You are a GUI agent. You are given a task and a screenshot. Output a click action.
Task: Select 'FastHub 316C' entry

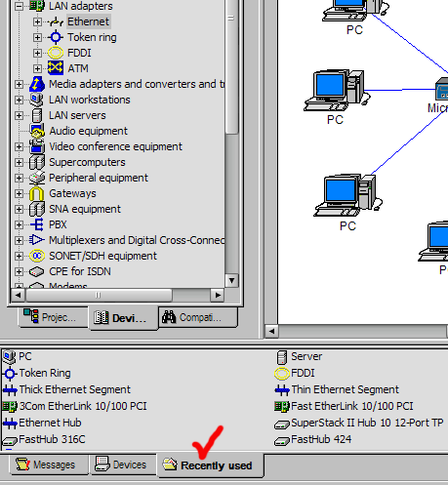(x=52, y=439)
